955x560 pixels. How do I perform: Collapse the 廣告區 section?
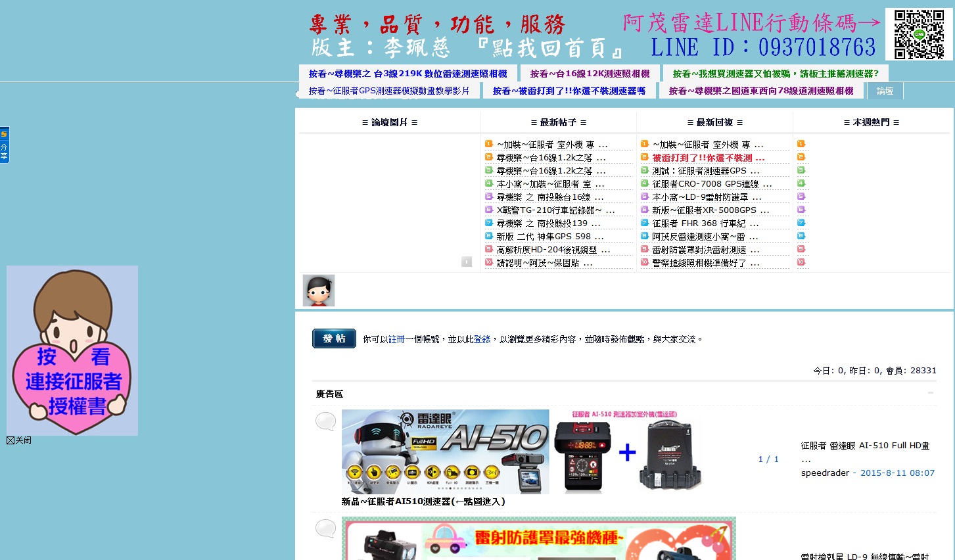tap(930, 394)
